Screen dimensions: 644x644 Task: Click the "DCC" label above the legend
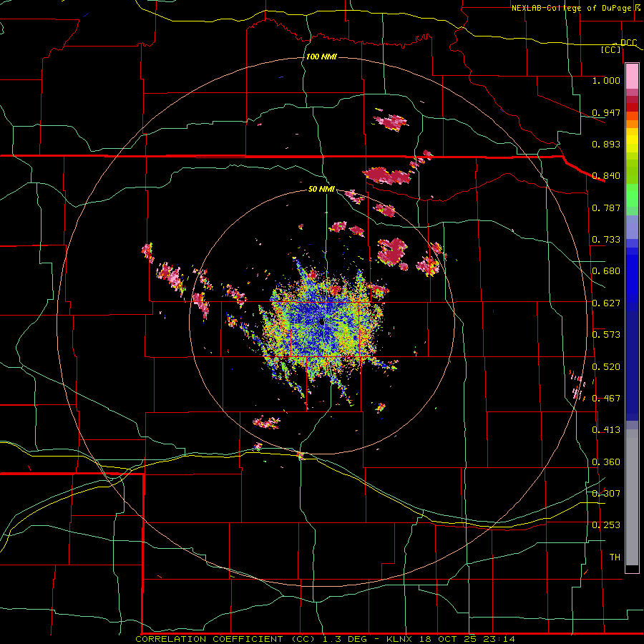pos(628,43)
